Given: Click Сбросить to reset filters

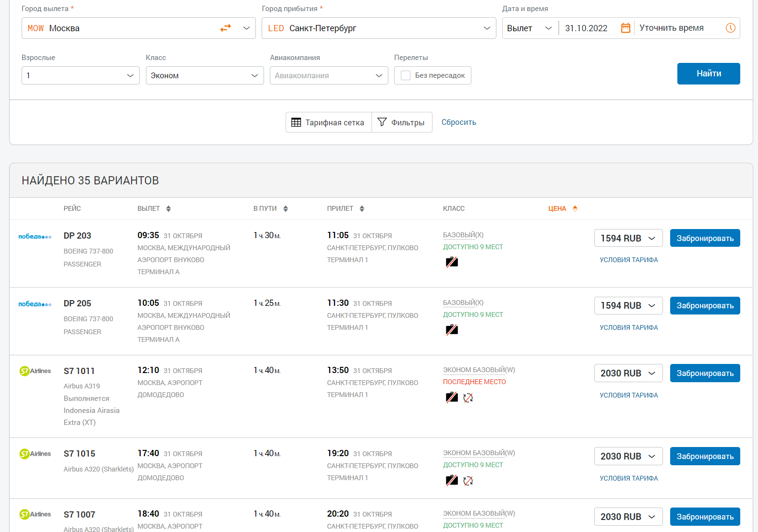Looking at the screenshot, I should pos(459,122).
